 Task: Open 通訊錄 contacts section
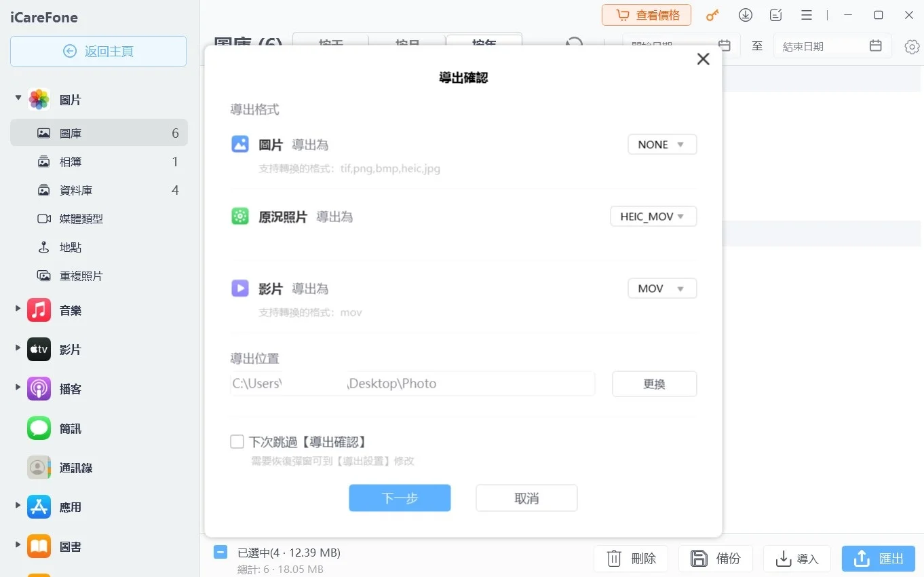75,467
